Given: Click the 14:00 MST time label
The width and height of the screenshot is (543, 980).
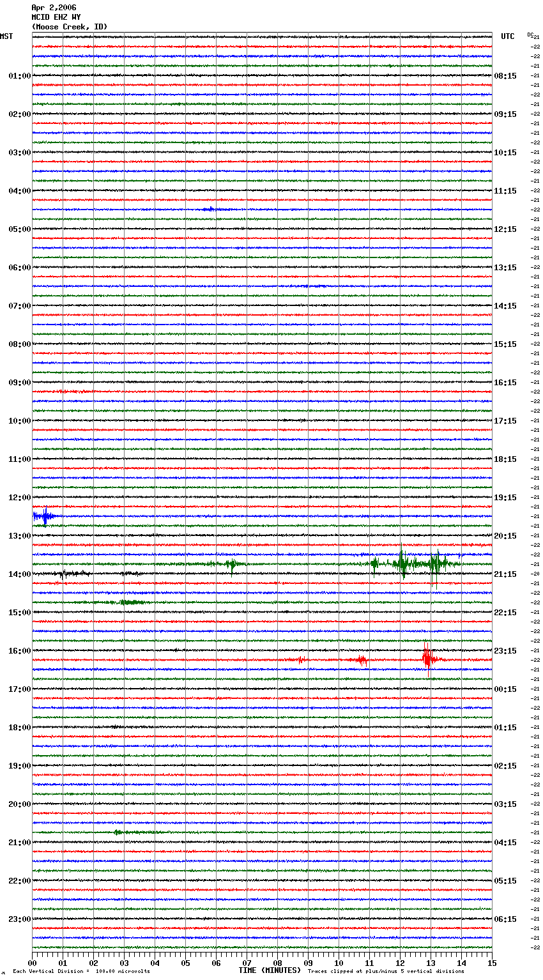Looking at the screenshot, I should click(20, 574).
